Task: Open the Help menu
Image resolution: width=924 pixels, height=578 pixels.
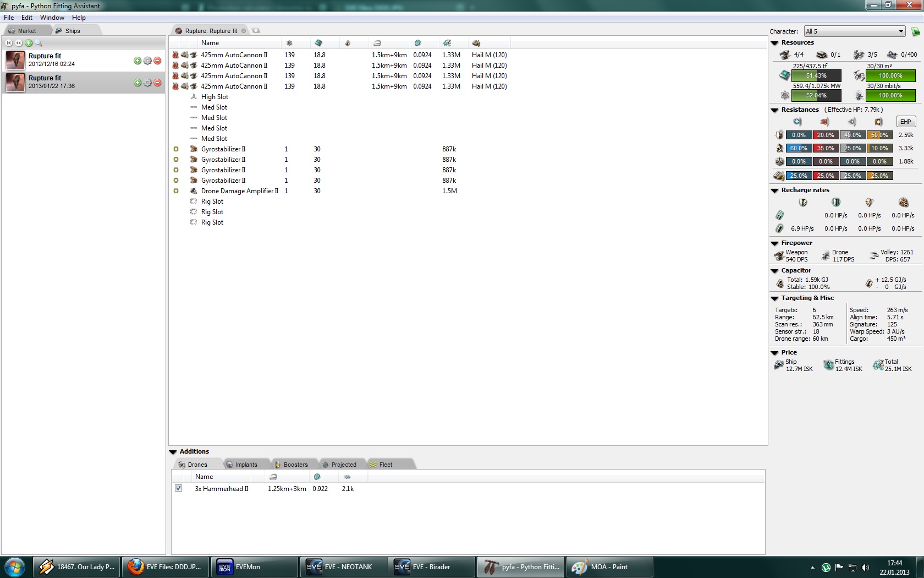Action: point(79,18)
